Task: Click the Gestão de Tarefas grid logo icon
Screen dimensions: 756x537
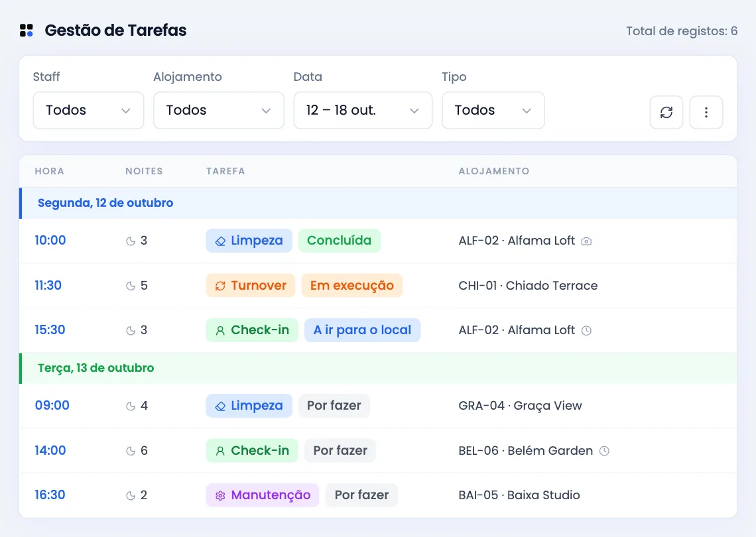Action: pyautogui.click(x=27, y=30)
